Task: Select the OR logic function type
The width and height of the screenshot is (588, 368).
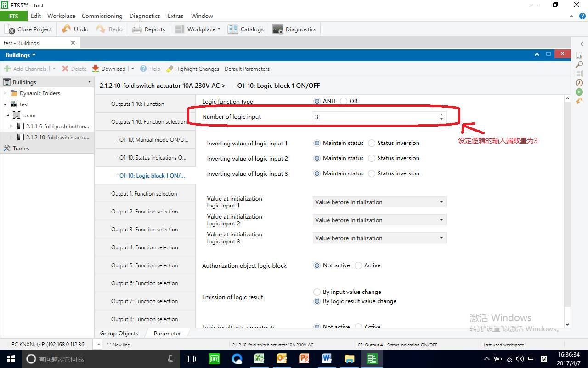Action: 344,101
